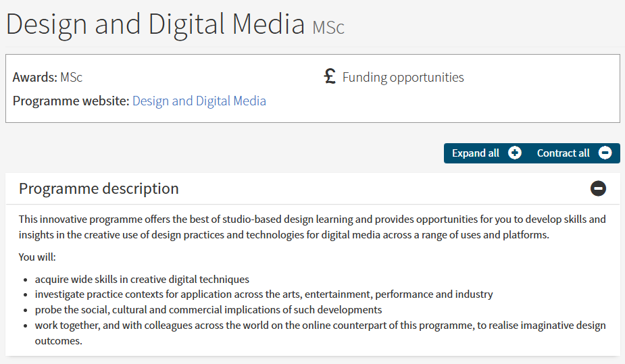This screenshot has width=625, height=364.
Task: Click the bold Awards label
Action: (x=34, y=77)
